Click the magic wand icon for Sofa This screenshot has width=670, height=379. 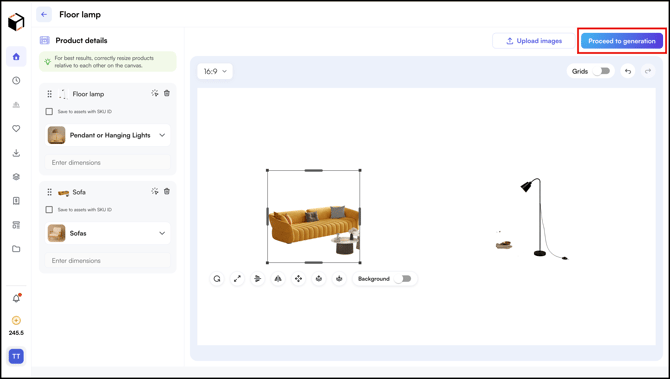[155, 191]
